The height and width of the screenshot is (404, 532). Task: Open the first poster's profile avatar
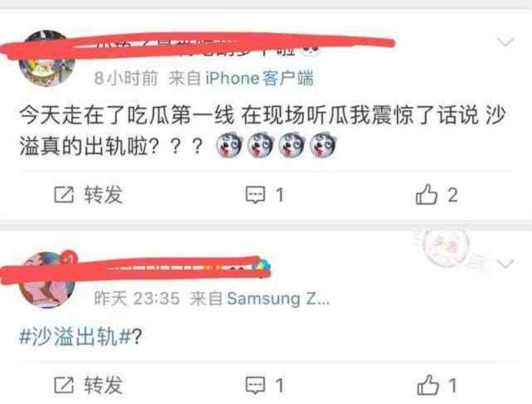(47, 58)
